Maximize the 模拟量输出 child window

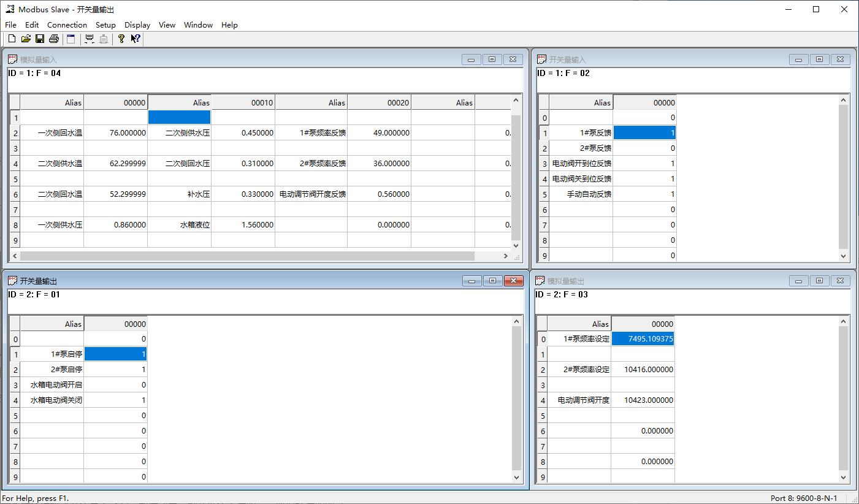[820, 281]
